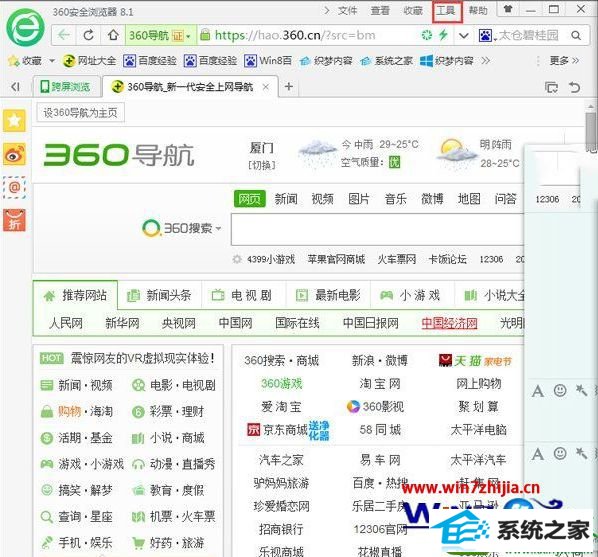The image size is (598, 557).
Task: Expand the 收藏 favorites dropdown arrow
Action: click(52, 61)
